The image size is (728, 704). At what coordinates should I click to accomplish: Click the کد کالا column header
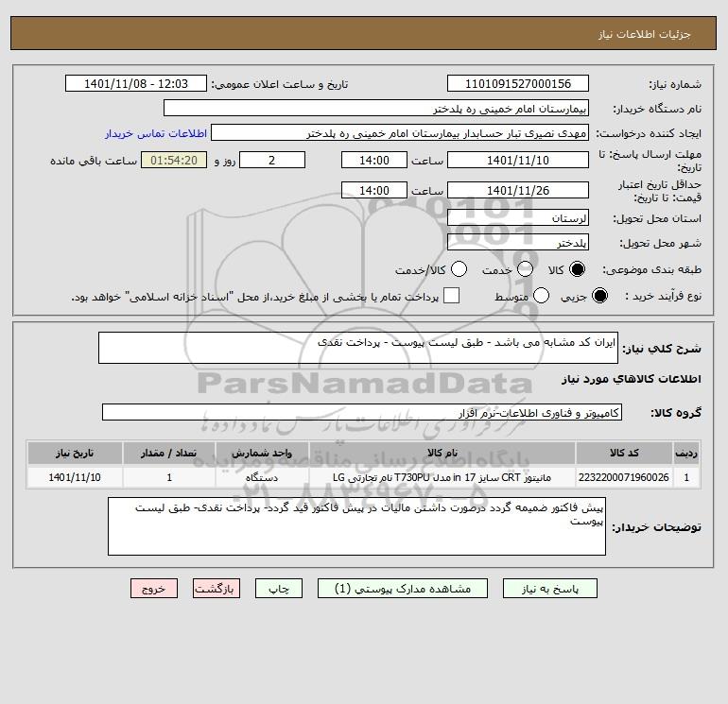point(624,453)
